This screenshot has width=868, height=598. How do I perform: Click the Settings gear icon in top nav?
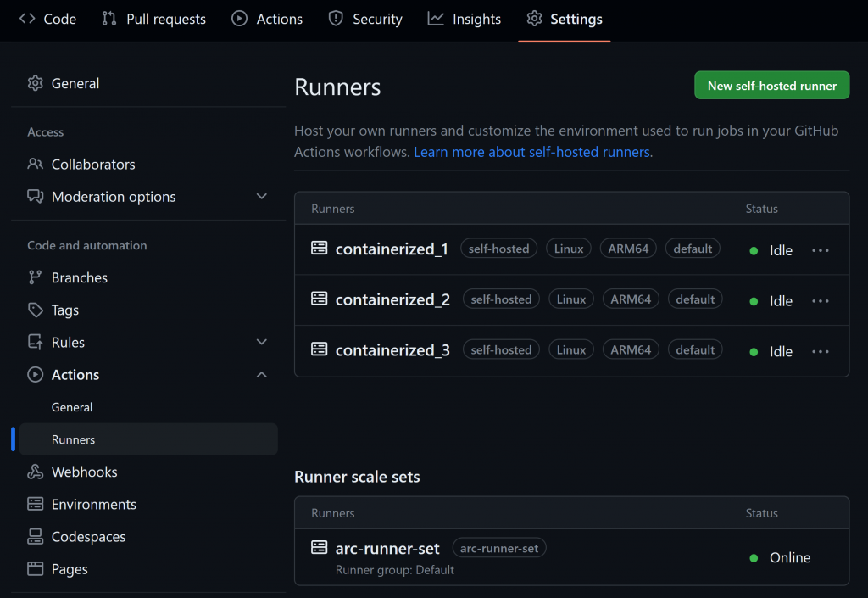(534, 19)
